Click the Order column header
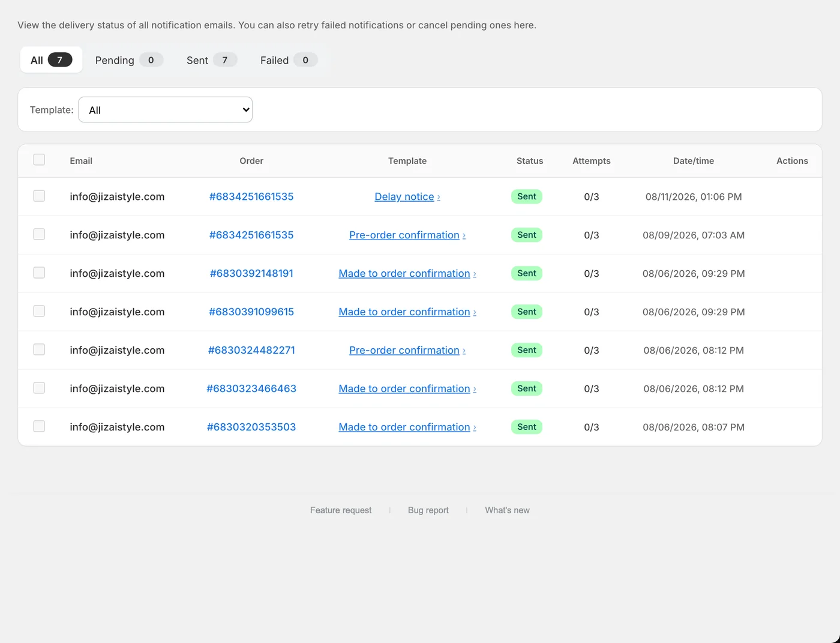 pyautogui.click(x=251, y=161)
